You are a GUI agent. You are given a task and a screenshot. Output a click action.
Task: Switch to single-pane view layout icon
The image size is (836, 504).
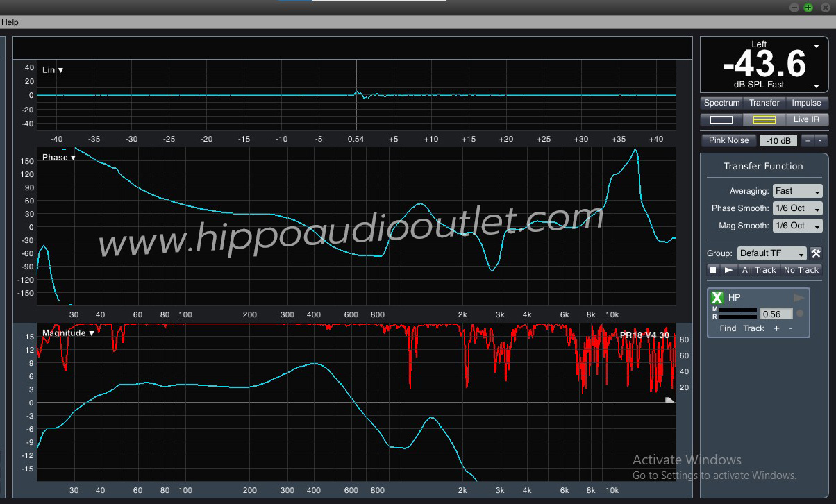[721, 119]
